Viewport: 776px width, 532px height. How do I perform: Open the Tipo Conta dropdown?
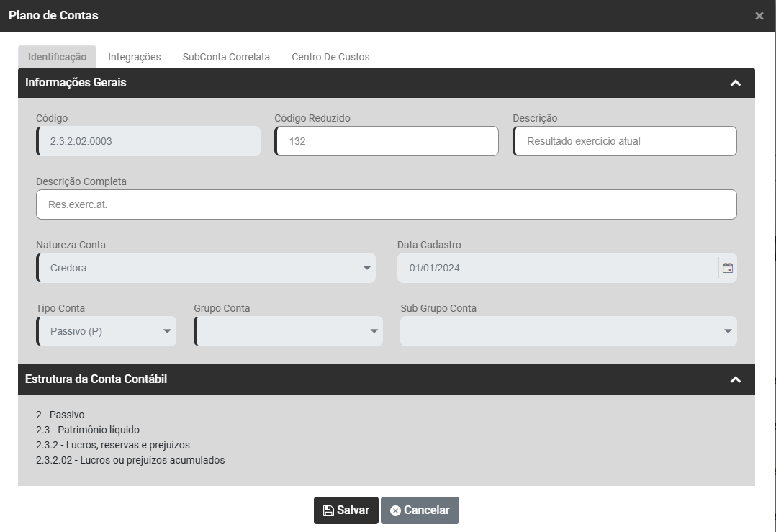pos(107,331)
